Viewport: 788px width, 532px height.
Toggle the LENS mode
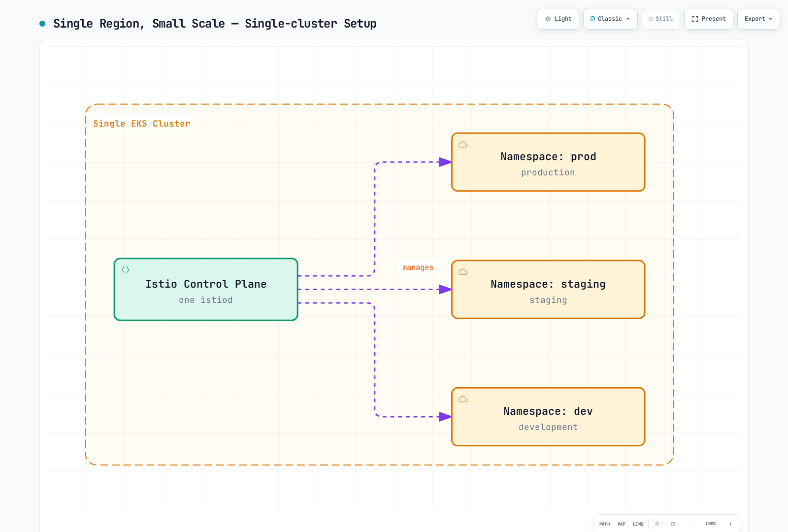[638, 524]
